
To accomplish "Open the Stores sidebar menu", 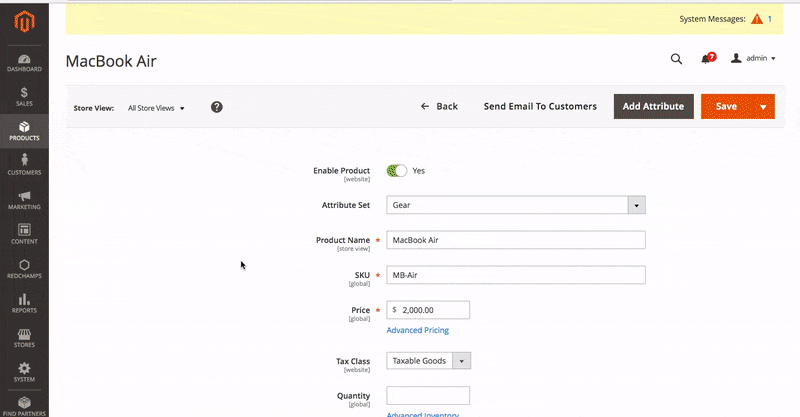I will (24, 338).
